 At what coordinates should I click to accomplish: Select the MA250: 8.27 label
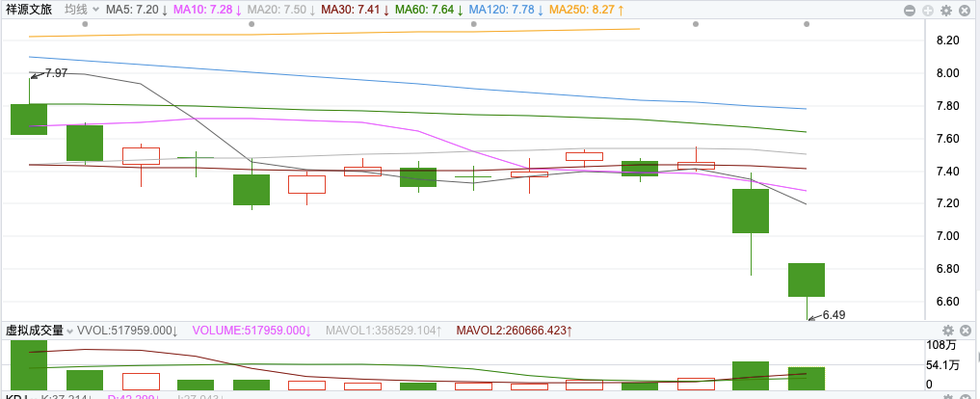pos(586,10)
